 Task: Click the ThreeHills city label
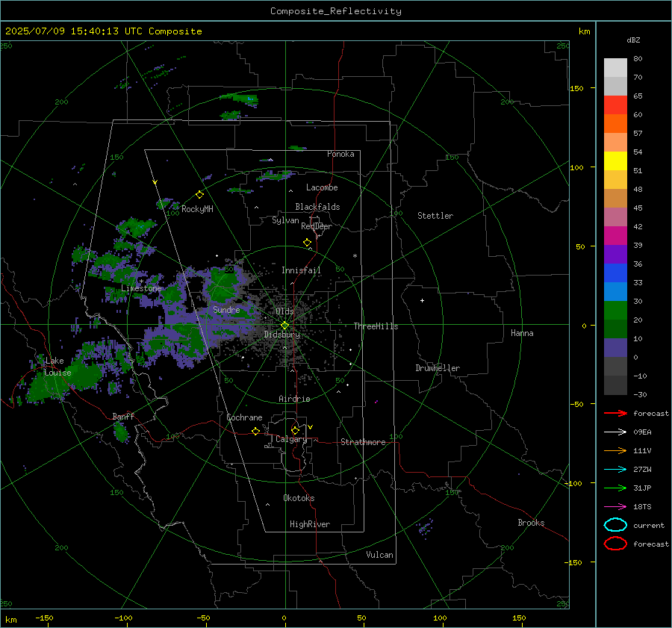click(x=376, y=326)
